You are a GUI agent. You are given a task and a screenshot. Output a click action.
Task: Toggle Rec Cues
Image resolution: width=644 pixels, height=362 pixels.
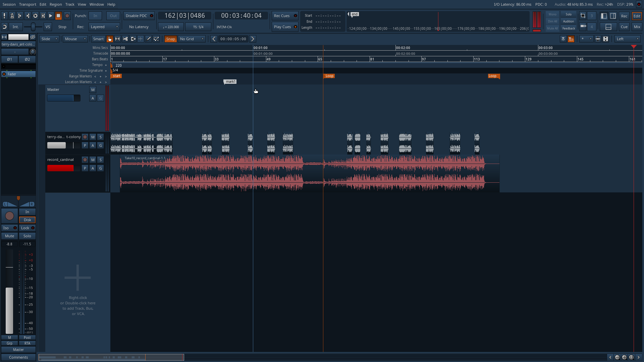pyautogui.click(x=285, y=16)
